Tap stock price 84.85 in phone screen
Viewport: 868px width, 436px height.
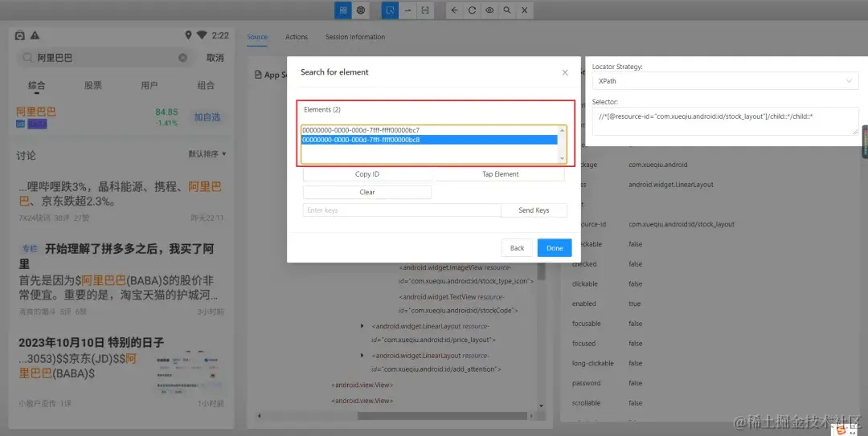166,112
